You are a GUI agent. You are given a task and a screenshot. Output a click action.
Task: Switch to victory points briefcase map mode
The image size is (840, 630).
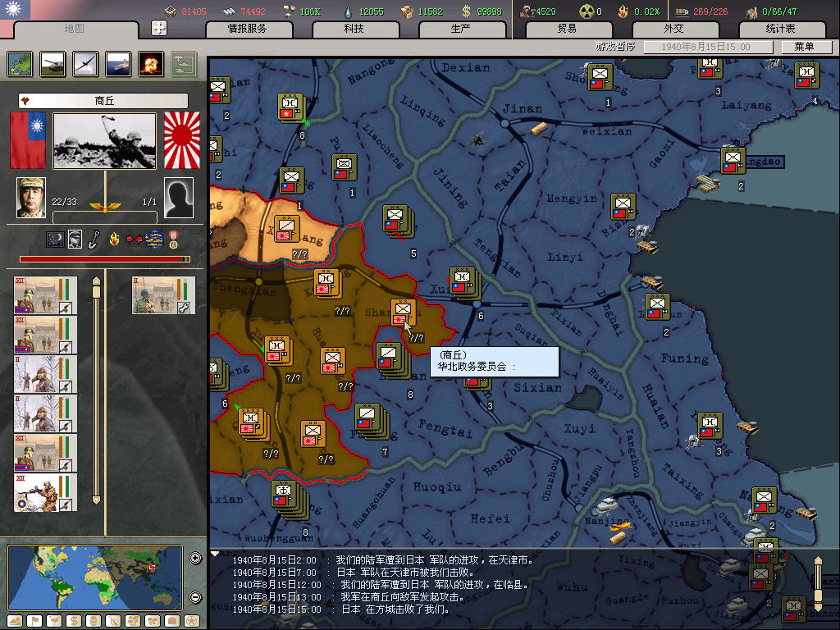pyautogui.click(x=172, y=621)
